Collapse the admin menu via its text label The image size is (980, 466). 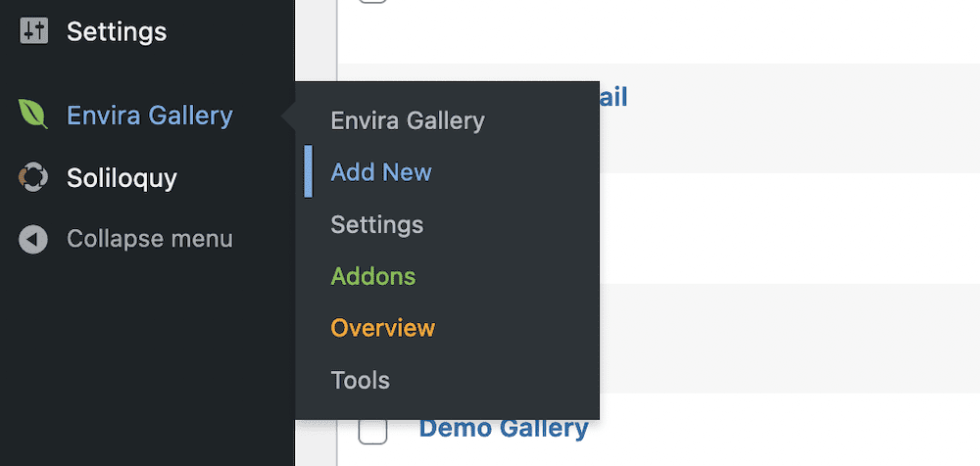150,239
